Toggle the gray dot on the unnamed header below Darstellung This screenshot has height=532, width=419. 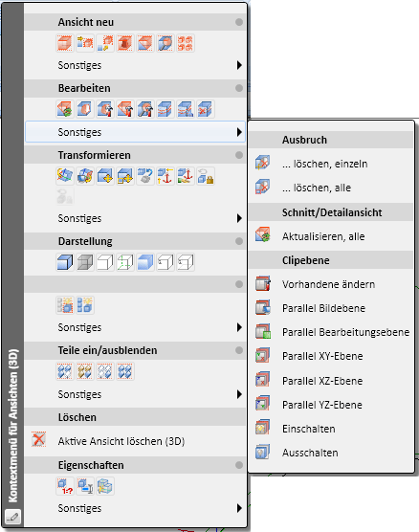(239, 284)
